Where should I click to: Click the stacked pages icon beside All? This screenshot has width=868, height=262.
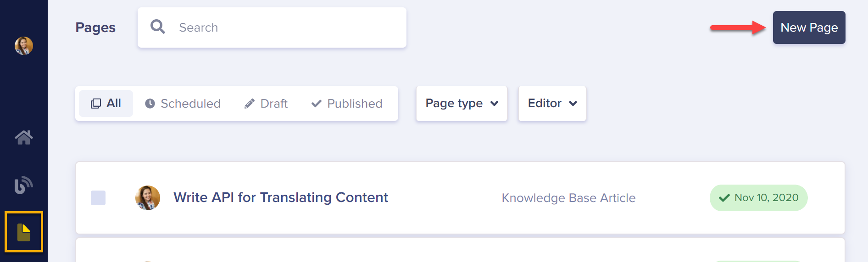pyautogui.click(x=96, y=104)
